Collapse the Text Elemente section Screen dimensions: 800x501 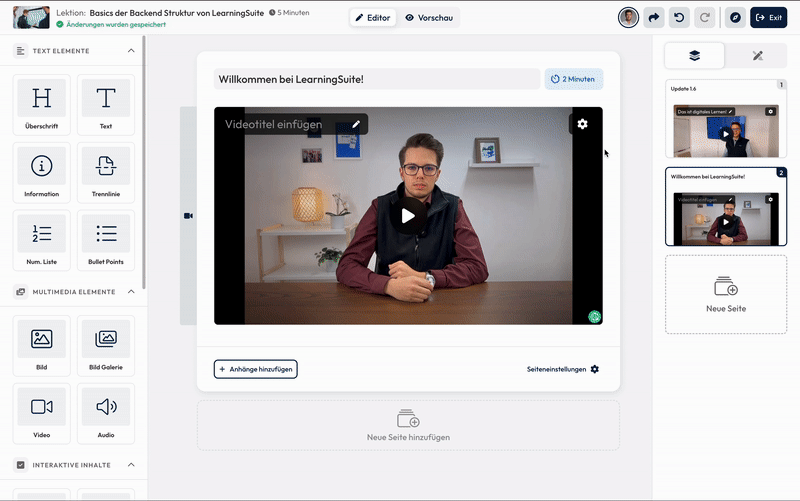point(131,51)
